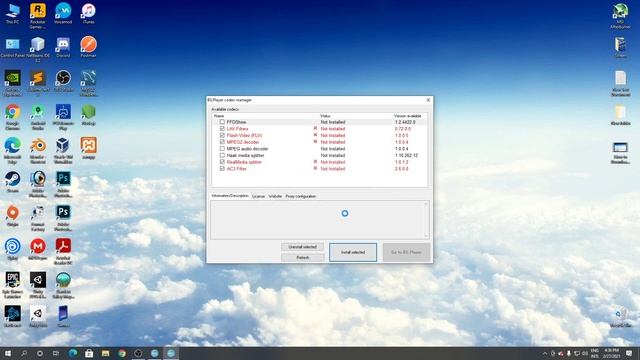Uncheck the LAV Filters checkbox
This screenshot has height=360, width=640.
[222, 129]
